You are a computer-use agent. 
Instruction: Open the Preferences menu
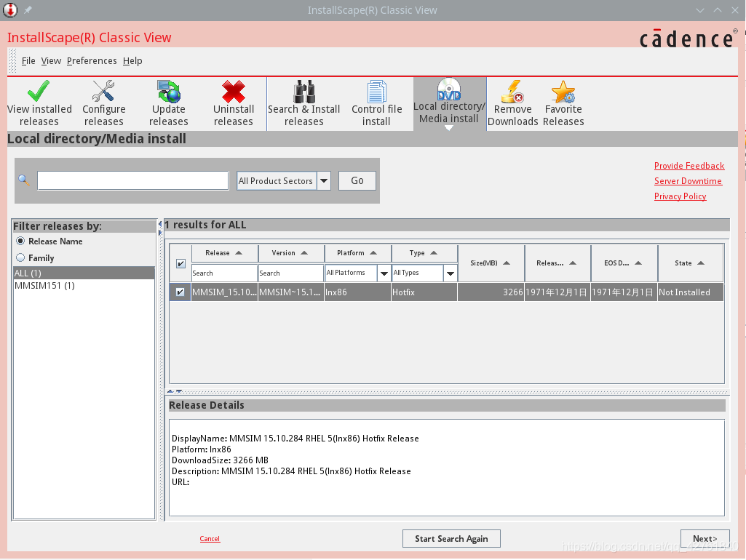[x=92, y=61]
